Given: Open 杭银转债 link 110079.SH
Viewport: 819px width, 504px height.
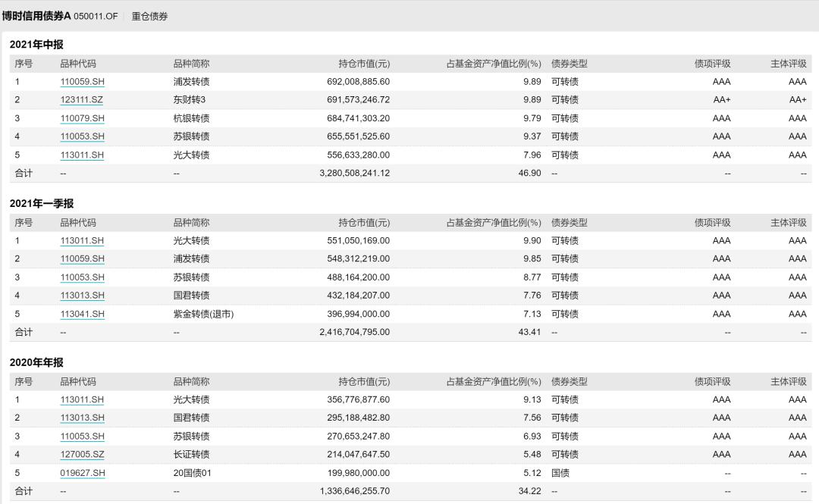Looking at the screenshot, I should [81, 117].
